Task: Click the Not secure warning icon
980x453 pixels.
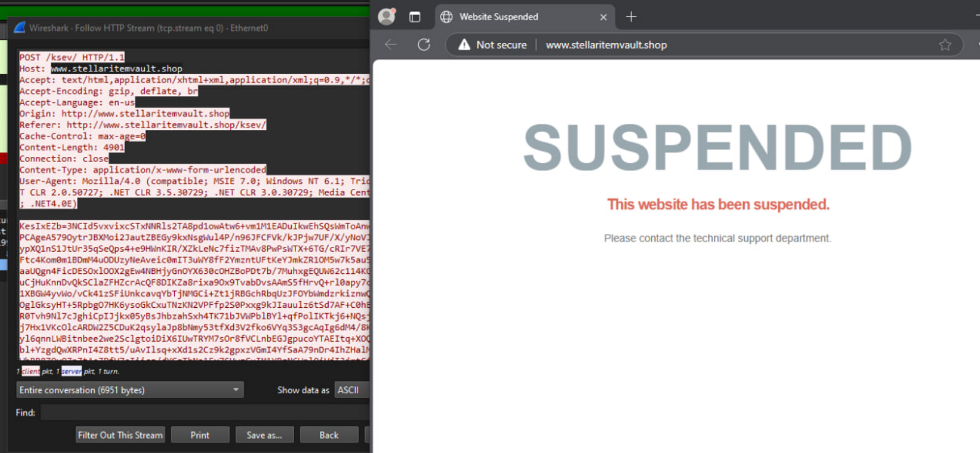Action: point(464,44)
